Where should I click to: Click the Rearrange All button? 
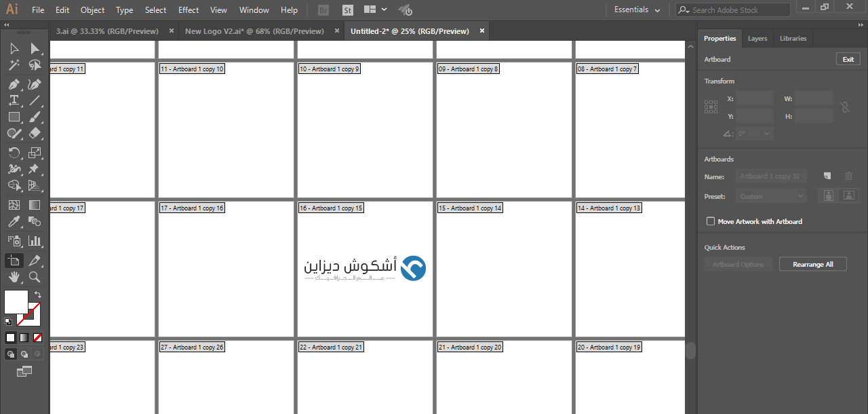click(812, 263)
